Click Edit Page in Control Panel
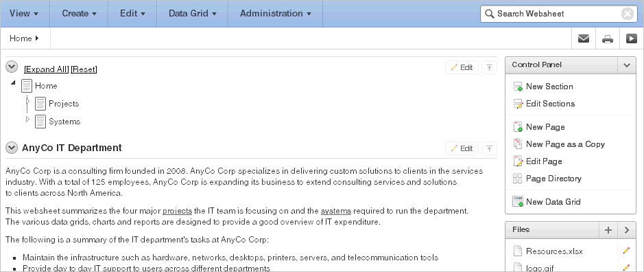The width and height of the screenshot is (644, 272). click(544, 161)
